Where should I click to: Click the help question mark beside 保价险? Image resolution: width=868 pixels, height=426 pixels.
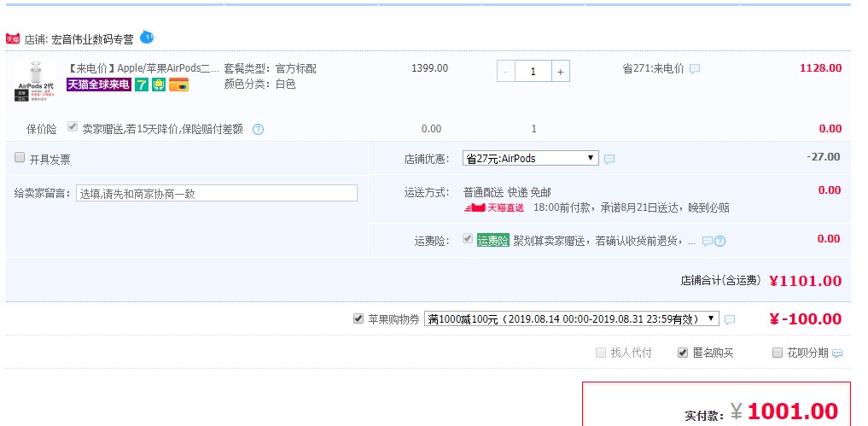(x=258, y=130)
